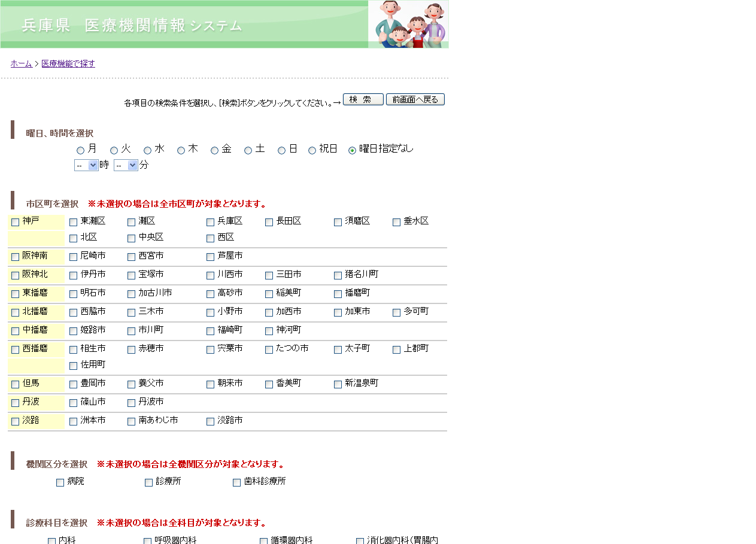Check the 神河町 checkbox

point(269,332)
